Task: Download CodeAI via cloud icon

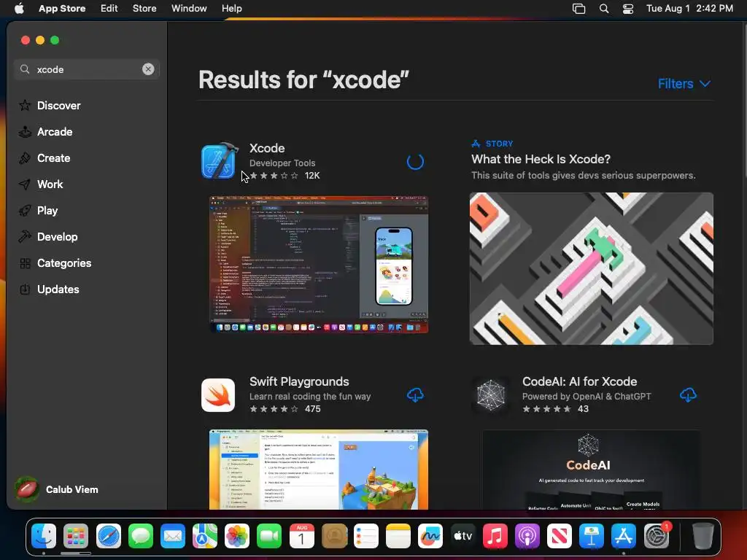Action: tap(688, 395)
